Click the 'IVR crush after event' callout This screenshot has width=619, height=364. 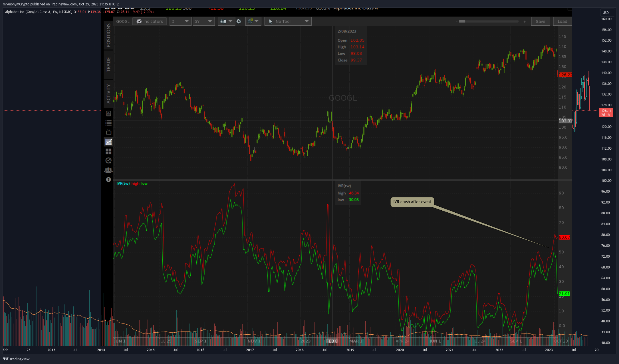point(412,202)
